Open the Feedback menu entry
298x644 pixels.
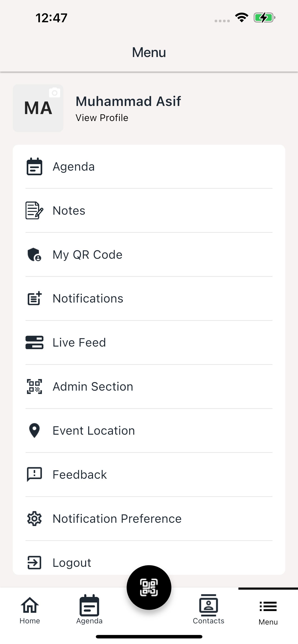tap(149, 475)
